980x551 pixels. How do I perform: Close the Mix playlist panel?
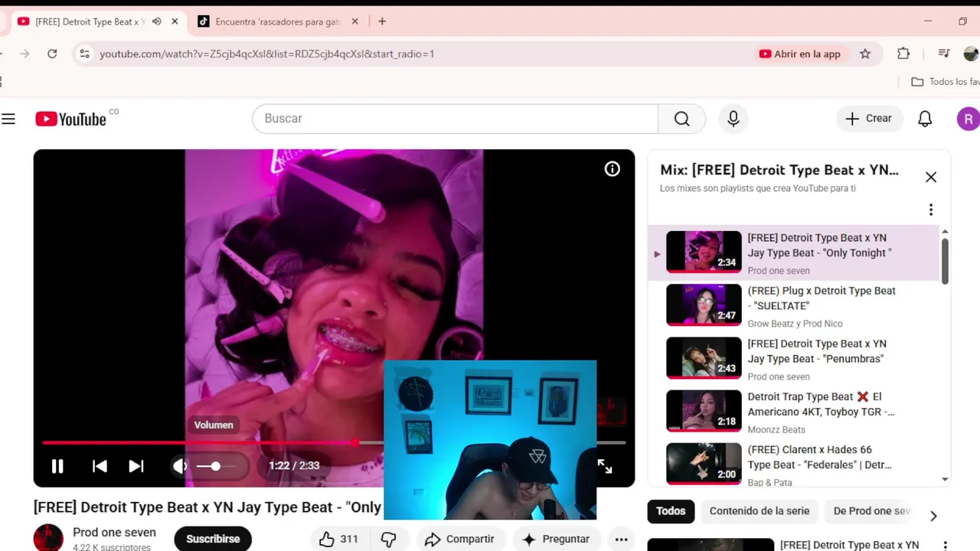point(931,177)
